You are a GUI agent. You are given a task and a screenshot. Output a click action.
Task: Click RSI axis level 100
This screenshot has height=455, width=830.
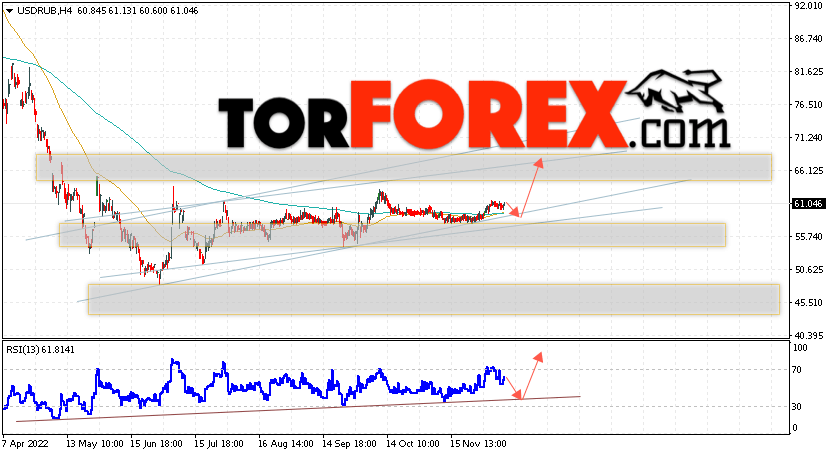[800, 348]
